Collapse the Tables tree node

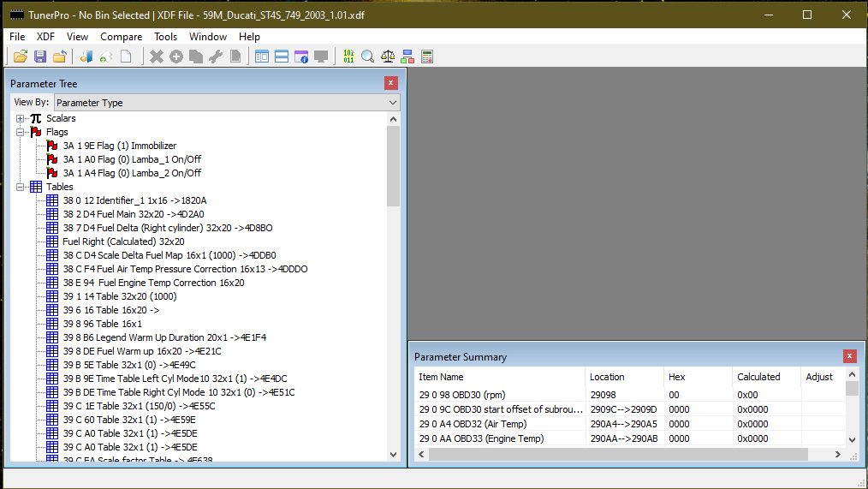[x=20, y=188]
